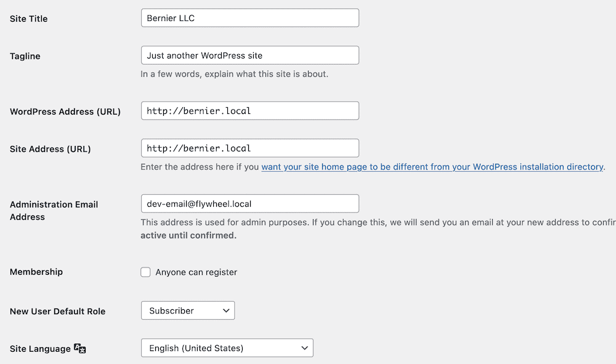Screen dimensions: 616x364
Task: Click the Site Language label text
Action: [40, 349]
